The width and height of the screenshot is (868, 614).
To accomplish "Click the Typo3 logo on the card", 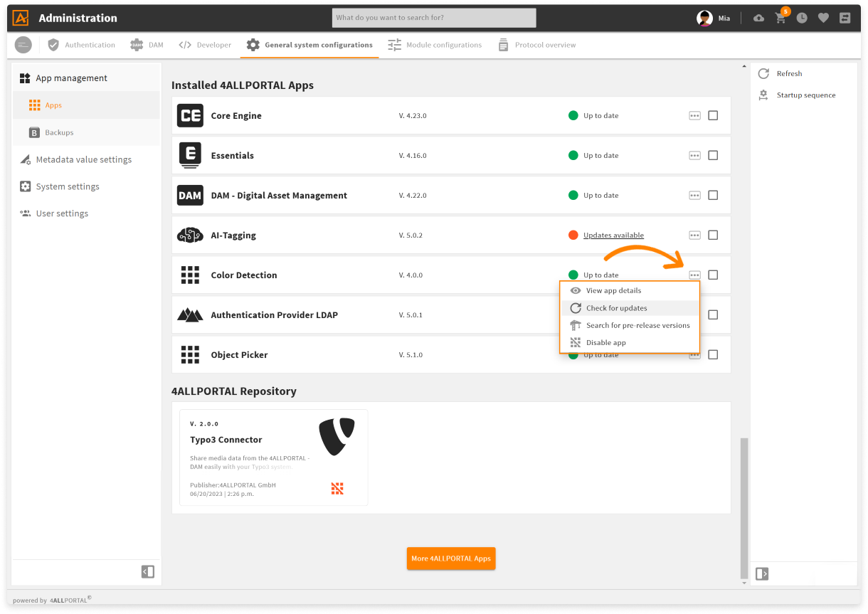I will pos(337,436).
